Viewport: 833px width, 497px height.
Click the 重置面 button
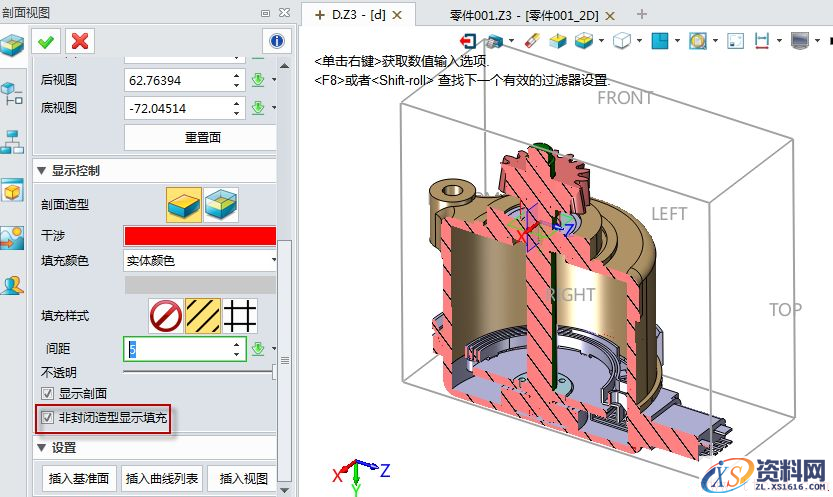point(200,138)
